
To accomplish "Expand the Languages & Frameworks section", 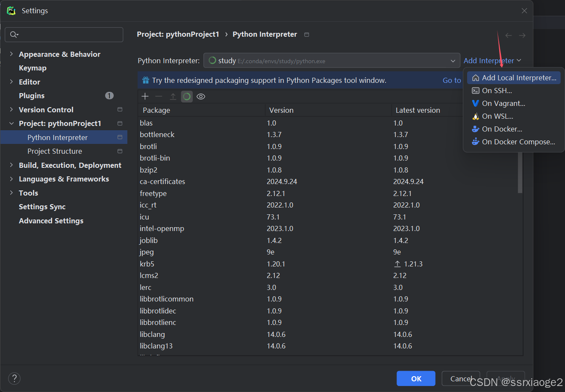I will tap(12, 179).
